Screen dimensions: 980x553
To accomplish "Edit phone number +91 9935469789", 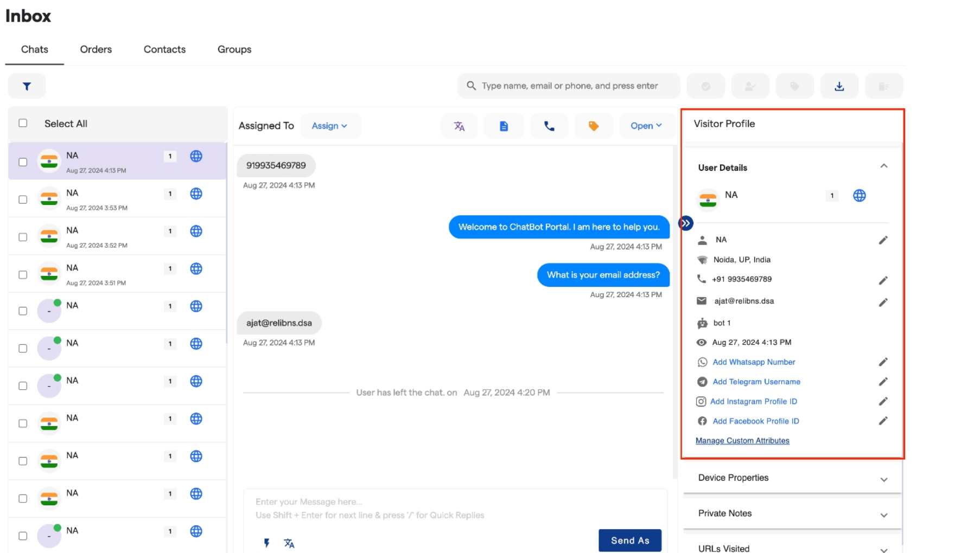I will (883, 280).
